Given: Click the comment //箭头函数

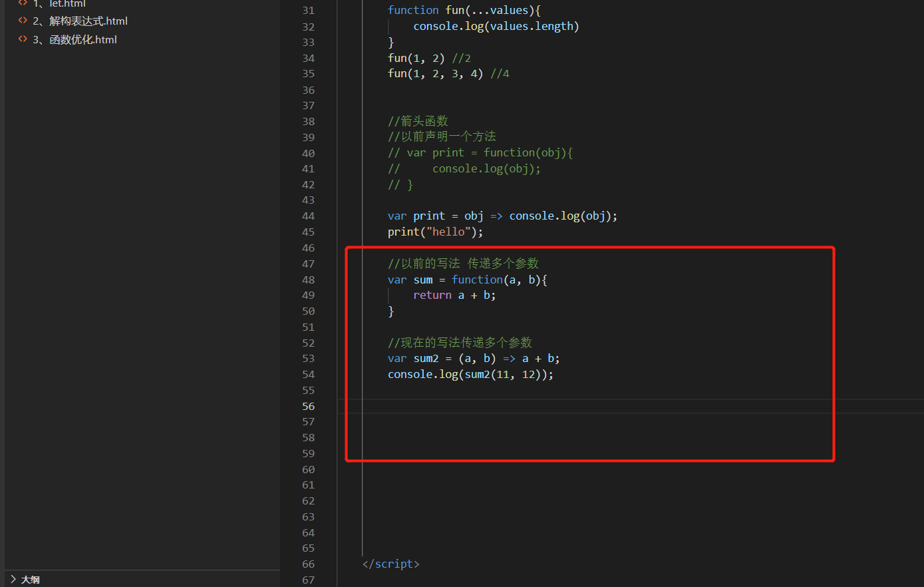Looking at the screenshot, I should pos(418,121).
